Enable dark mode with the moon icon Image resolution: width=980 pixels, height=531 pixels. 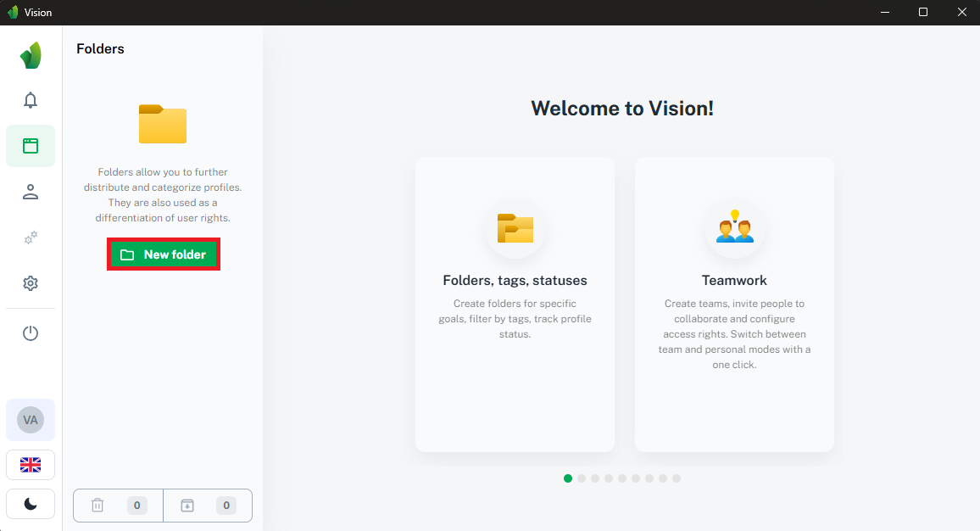31,504
